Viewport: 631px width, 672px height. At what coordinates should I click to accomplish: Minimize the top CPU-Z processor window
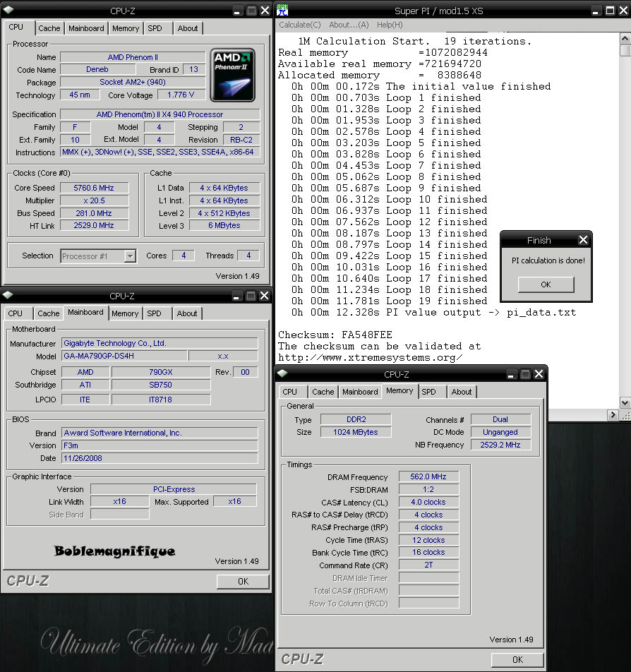pyautogui.click(x=236, y=11)
